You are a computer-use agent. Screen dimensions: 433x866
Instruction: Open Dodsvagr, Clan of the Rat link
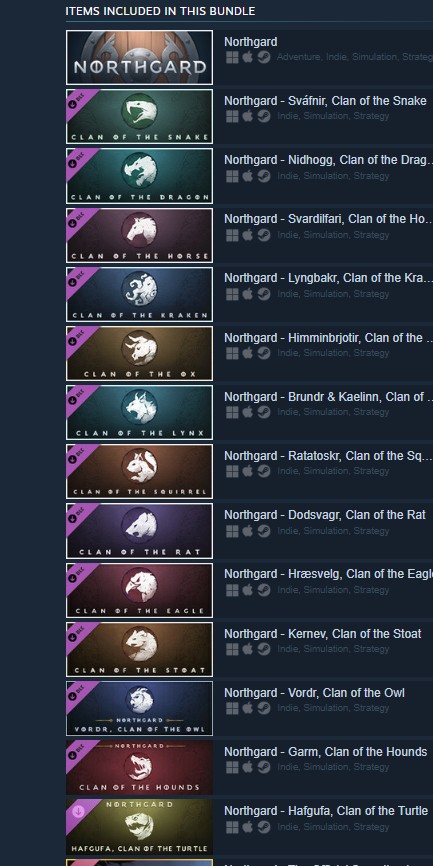pyautogui.click(x=325, y=515)
